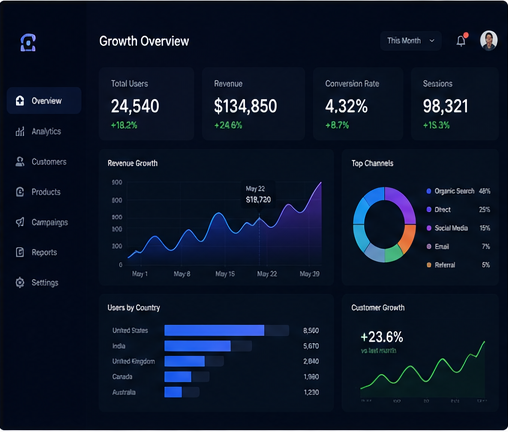Click the chevron in This Month selector
The width and height of the screenshot is (508, 432).
click(x=432, y=41)
